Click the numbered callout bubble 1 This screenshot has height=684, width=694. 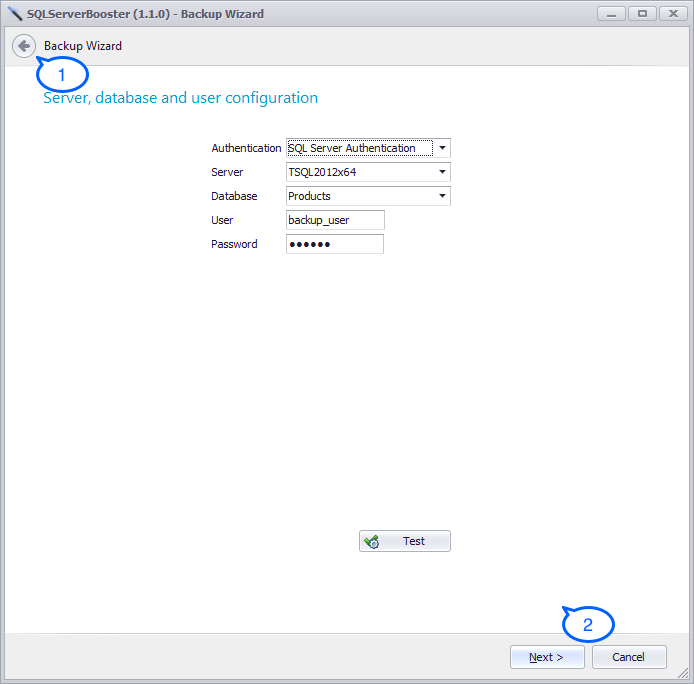pos(62,75)
